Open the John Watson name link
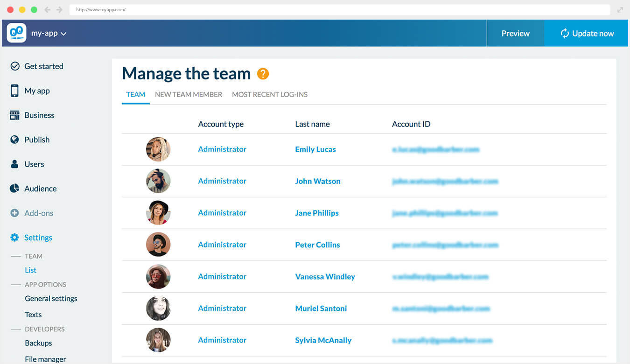Viewport: 630px width, 364px height. click(318, 181)
